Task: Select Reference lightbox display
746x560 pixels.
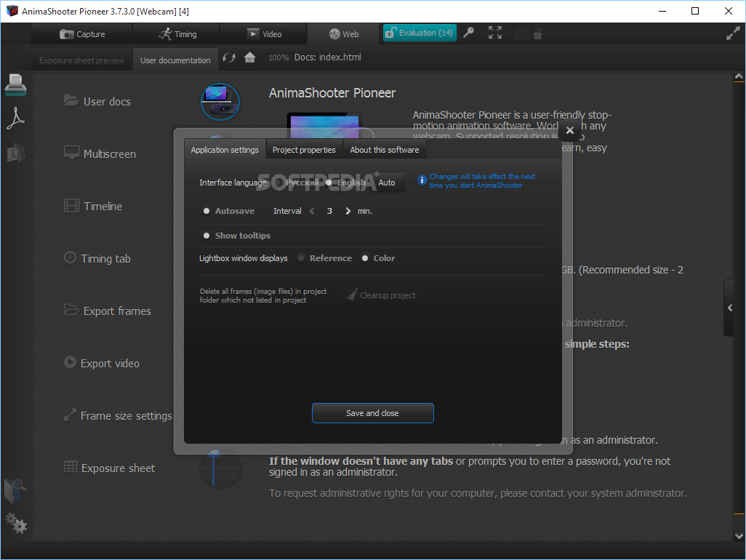Action: click(325, 258)
